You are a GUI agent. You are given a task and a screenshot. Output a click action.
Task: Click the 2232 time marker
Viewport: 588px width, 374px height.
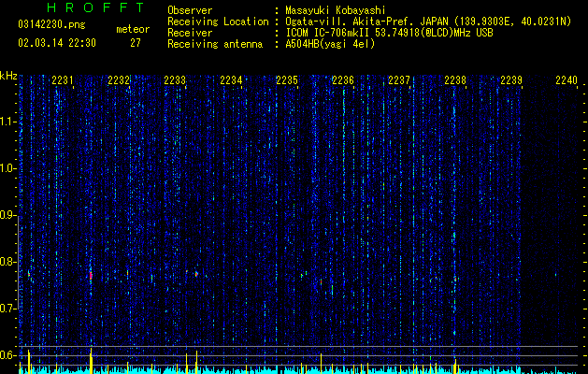pos(119,80)
